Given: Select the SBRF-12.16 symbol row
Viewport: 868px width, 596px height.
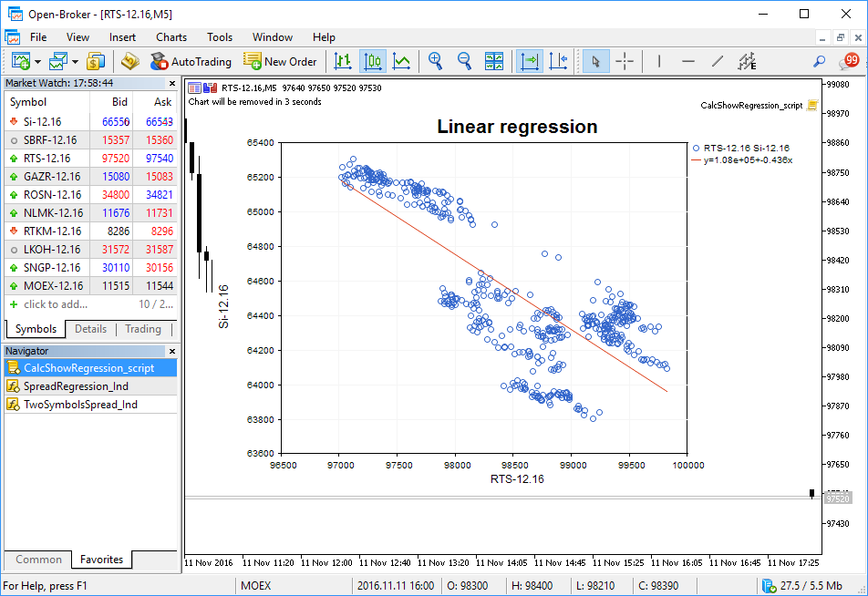Looking at the screenshot, I should (x=91, y=140).
